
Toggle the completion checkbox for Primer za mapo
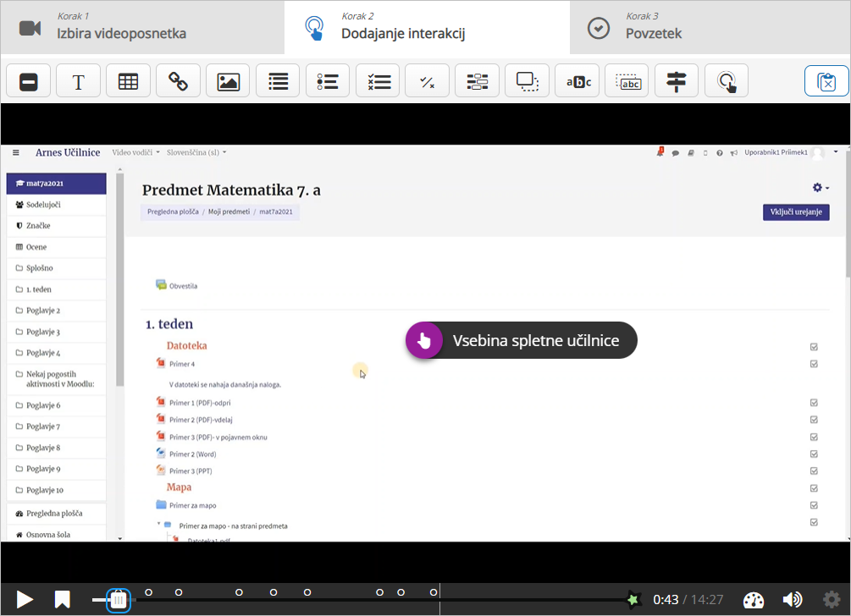pyautogui.click(x=814, y=505)
